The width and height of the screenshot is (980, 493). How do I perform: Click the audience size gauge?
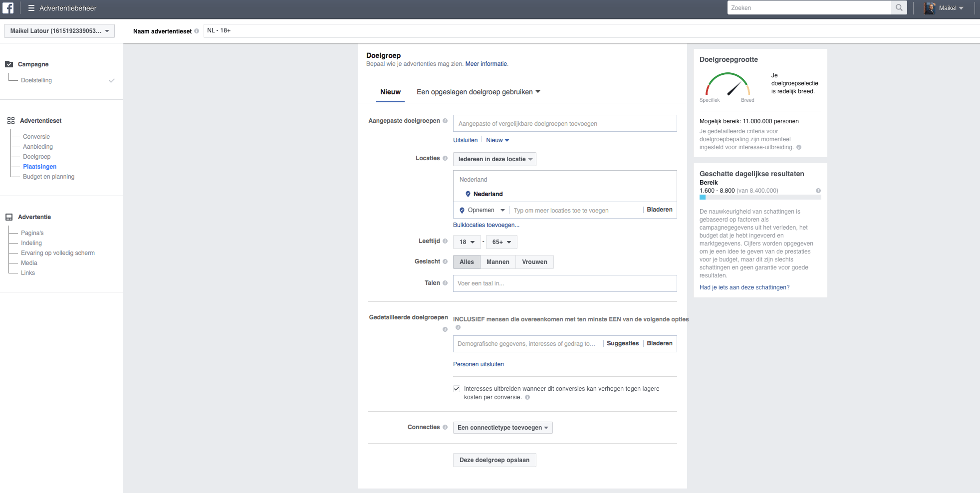(x=728, y=85)
